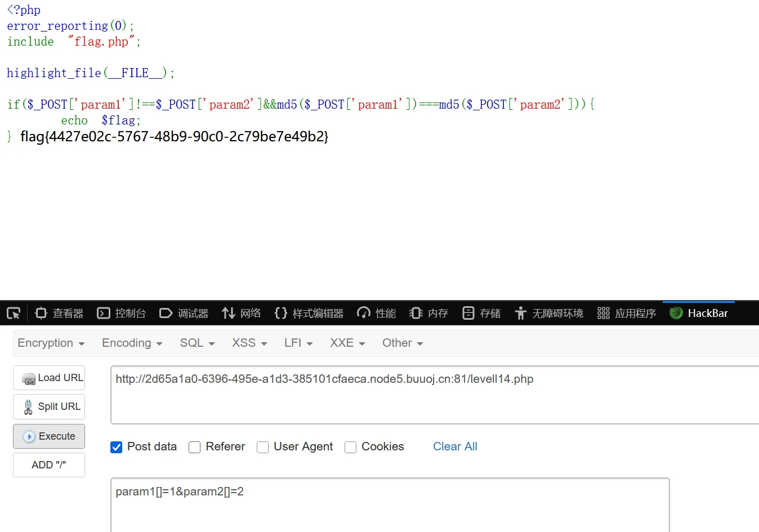This screenshot has width=759, height=532.
Task: Click the Clear All link
Action: coord(455,446)
